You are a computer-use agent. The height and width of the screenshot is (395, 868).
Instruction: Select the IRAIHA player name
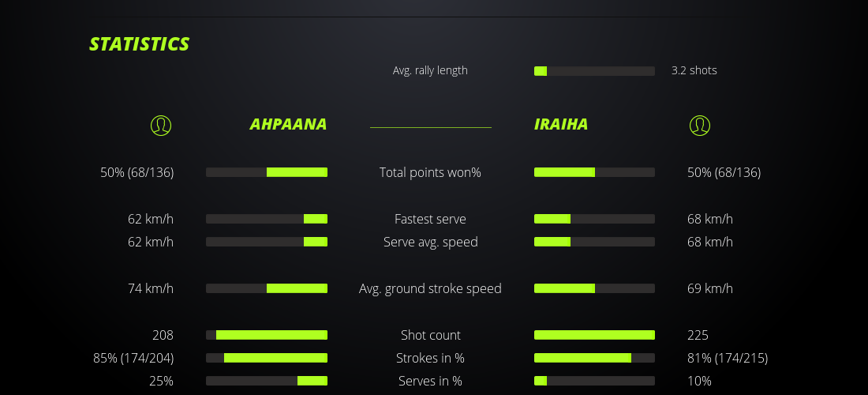click(561, 124)
